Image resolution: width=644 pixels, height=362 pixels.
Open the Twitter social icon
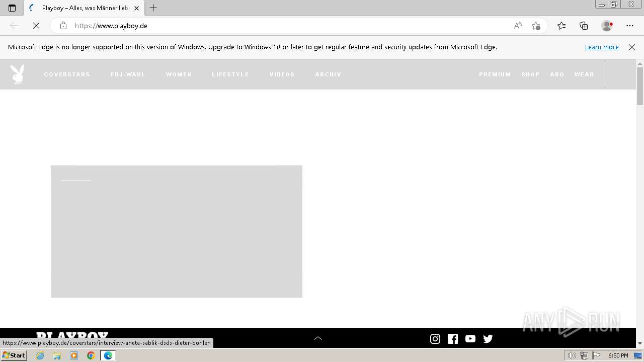pyautogui.click(x=488, y=339)
